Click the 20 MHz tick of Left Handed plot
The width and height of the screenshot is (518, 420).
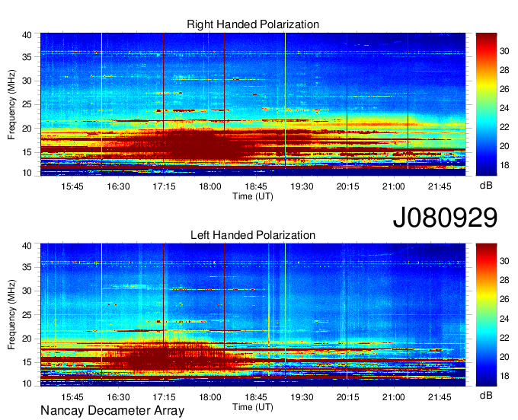(x=27, y=339)
